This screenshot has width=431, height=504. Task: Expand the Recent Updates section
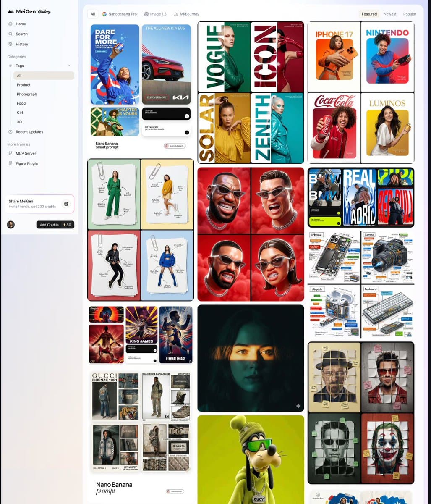29,132
